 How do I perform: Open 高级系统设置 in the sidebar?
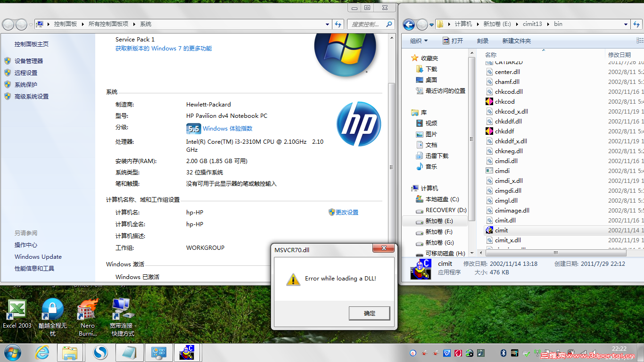click(x=32, y=96)
